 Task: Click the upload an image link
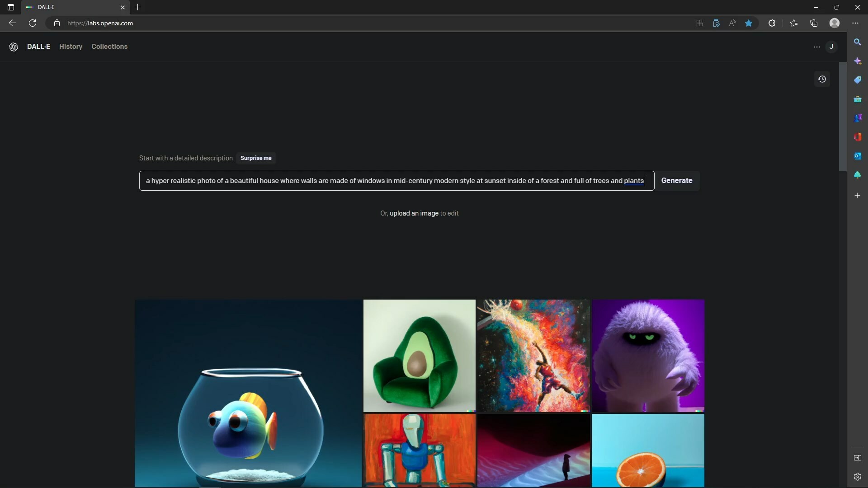pos(414,213)
